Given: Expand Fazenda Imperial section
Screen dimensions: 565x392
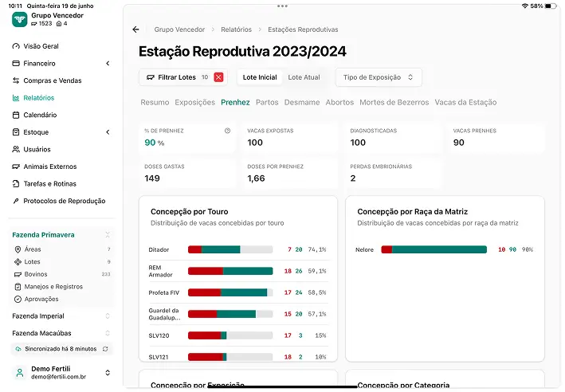Looking at the screenshot, I should (x=108, y=316).
